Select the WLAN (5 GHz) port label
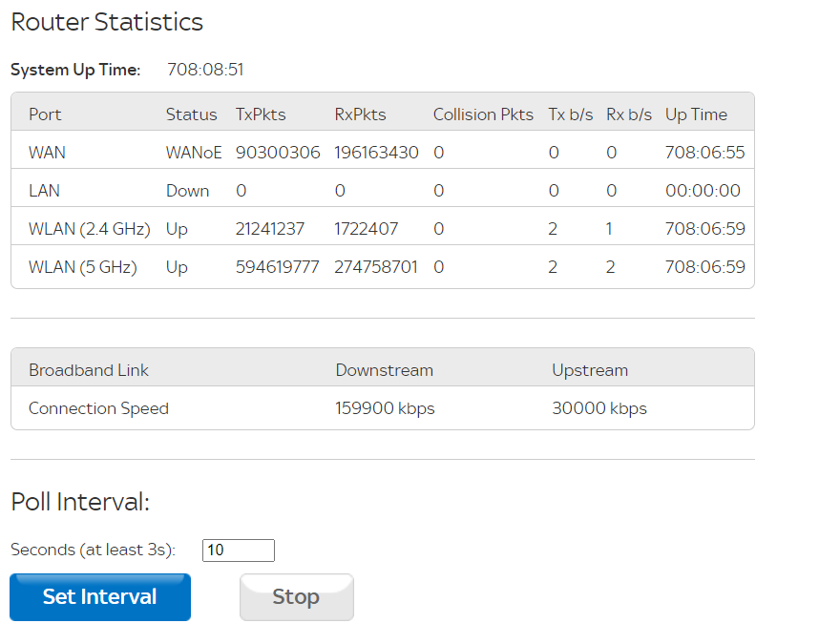The height and width of the screenshot is (644, 840). pyautogui.click(x=83, y=267)
